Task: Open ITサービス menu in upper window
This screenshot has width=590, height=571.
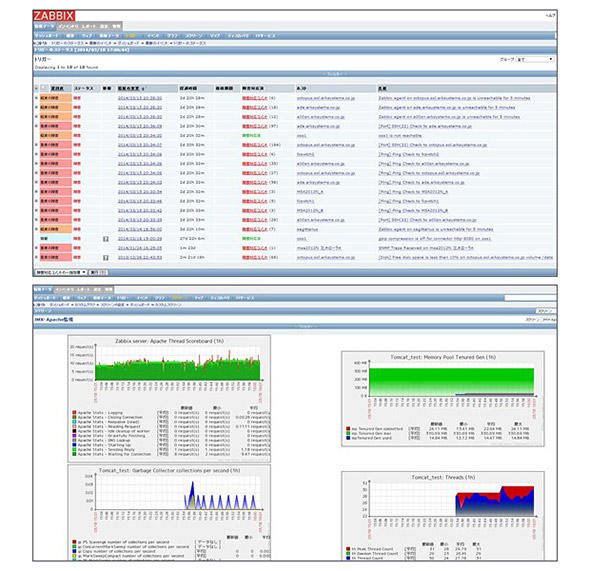Action: click(x=266, y=36)
